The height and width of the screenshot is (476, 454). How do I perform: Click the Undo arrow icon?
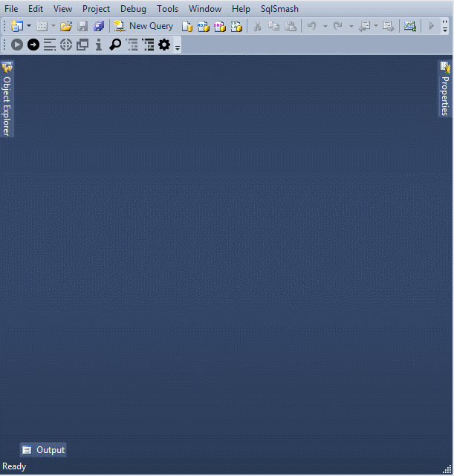pos(312,26)
